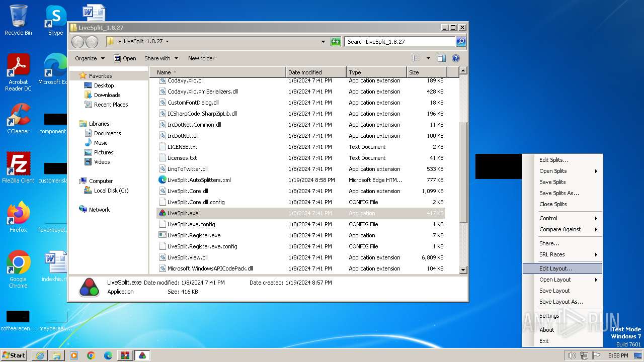Screen dimensions: 644x362
Task: Select IrcDotNet.Common.dll file row
Action: click(x=301, y=125)
